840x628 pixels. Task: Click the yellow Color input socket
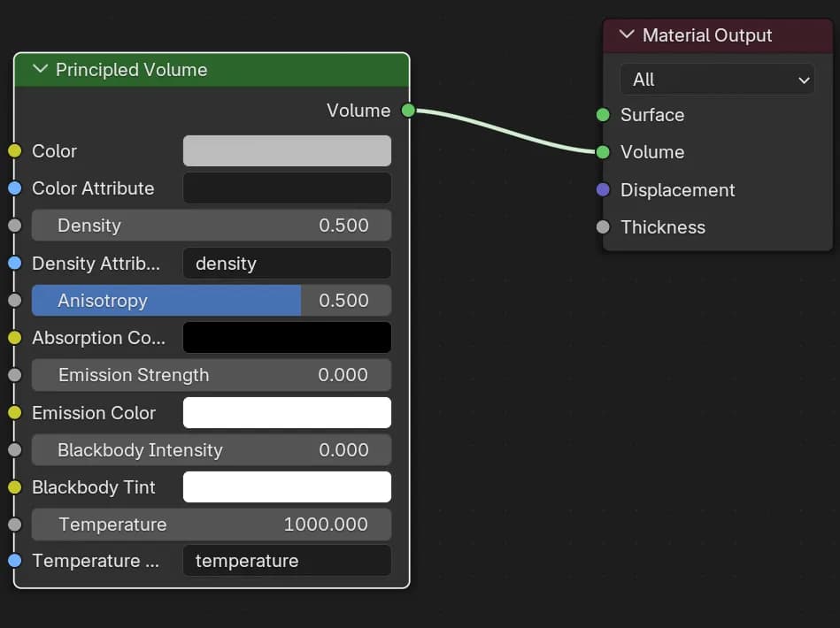(14, 151)
